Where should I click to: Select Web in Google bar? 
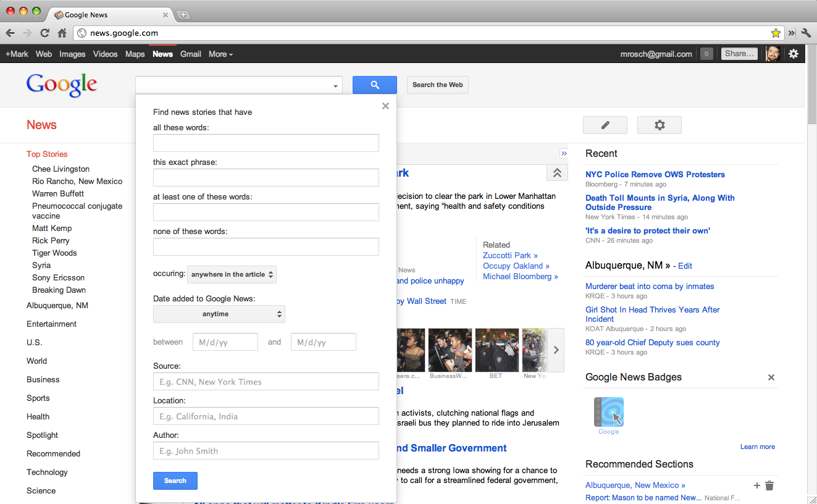click(x=44, y=54)
